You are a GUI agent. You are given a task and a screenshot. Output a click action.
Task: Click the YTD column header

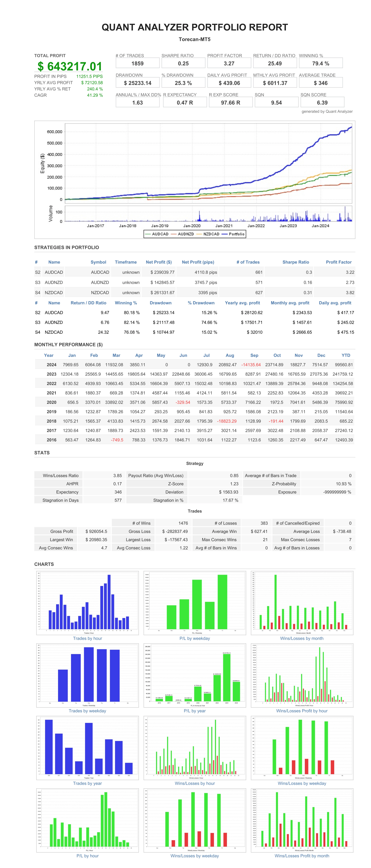point(346,355)
